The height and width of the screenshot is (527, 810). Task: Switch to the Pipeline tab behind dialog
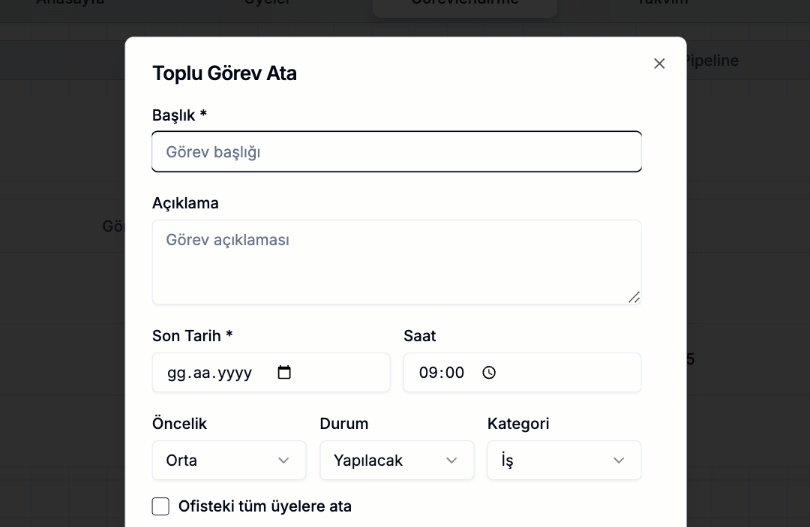712,60
